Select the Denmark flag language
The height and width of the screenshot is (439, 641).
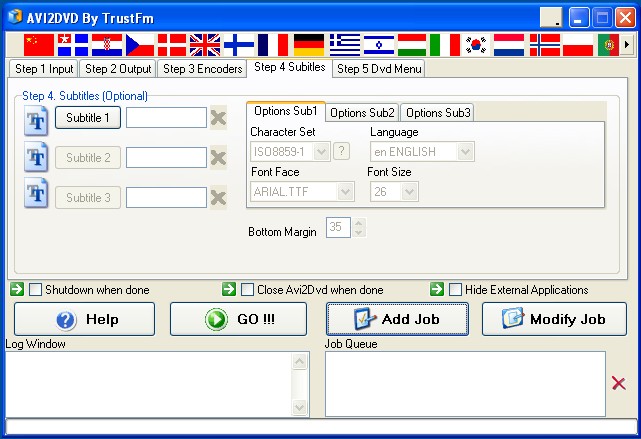172,45
